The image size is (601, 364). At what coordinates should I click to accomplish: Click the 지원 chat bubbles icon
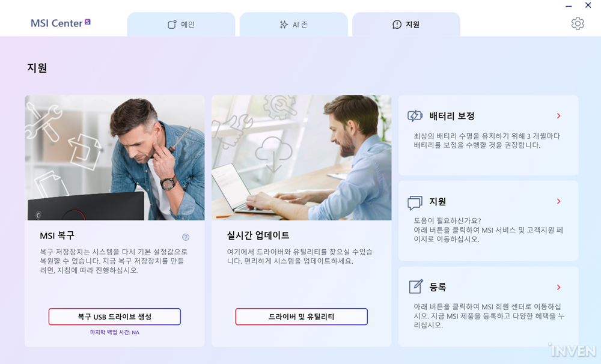click(x=415, y=202)
